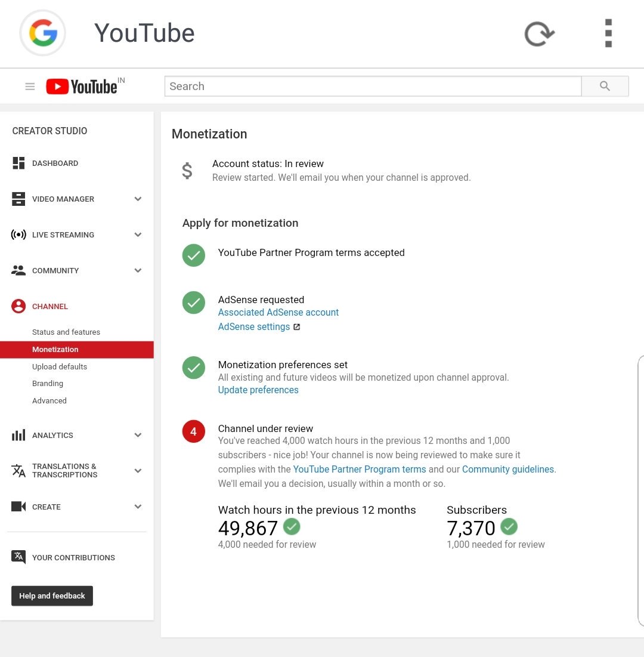Click the Channel section label
644x657 pixels.
point(50,306)
